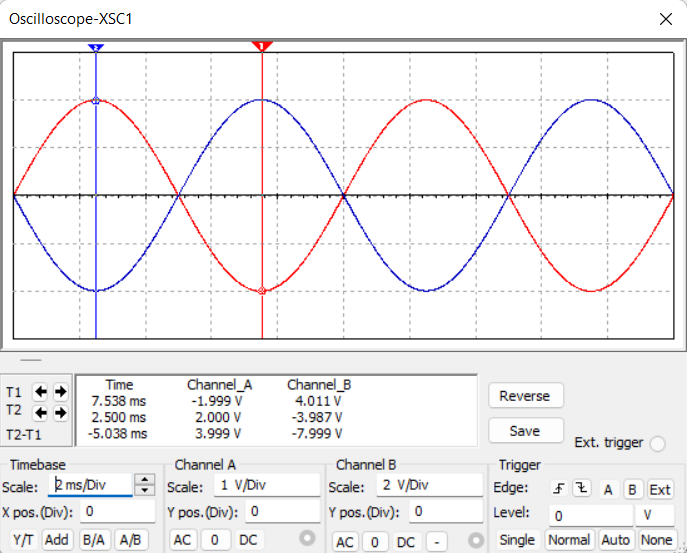Save the oscilloscope data
This screenshot has width=687, height=553.
pyautogui.click(x=525, y=431)
